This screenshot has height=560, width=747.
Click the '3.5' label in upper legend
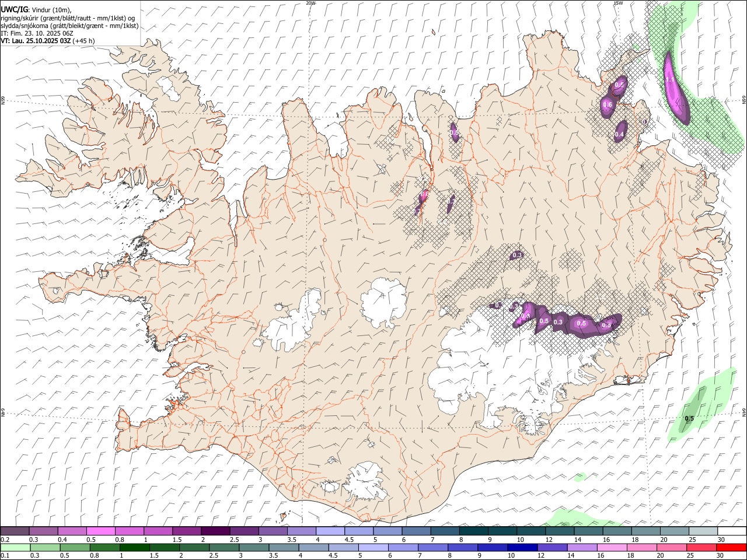pyautogui.click(x=292, y=540)
